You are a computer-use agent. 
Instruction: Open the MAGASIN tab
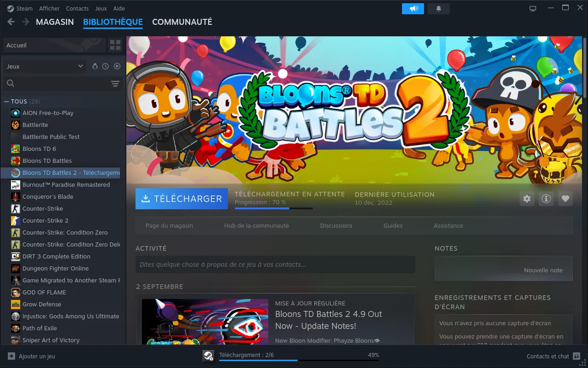(55, 22)
